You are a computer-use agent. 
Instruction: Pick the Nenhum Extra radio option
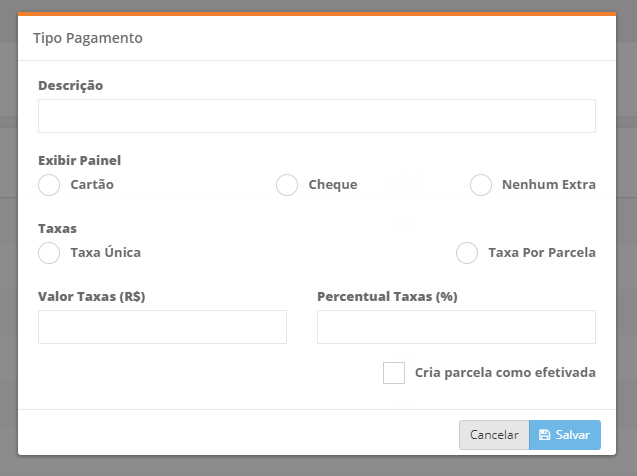[481, 185]
